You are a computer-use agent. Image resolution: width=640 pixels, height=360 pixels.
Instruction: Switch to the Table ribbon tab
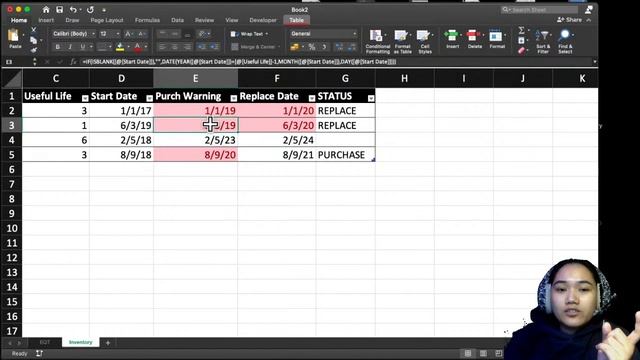[x=296, y=20]
